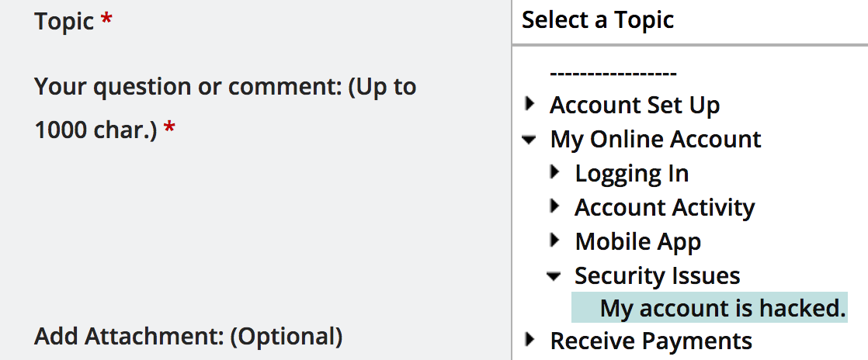Click the Security Issues label
The width and height of the screenshot is (868, 360).
coord(657,275)
